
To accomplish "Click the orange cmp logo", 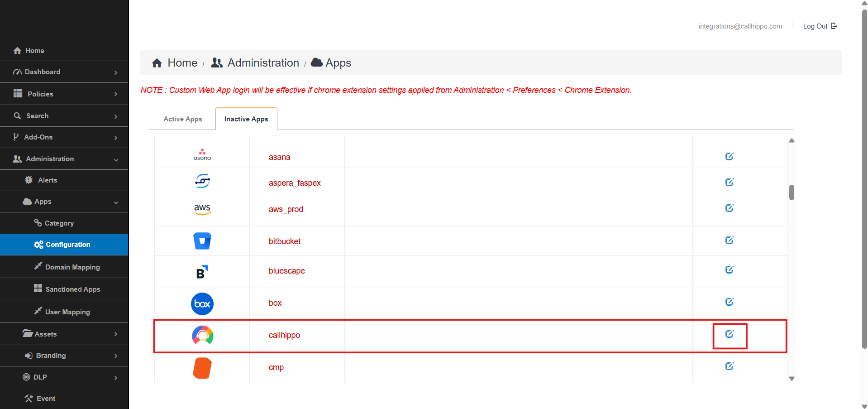I will point(202,368).
